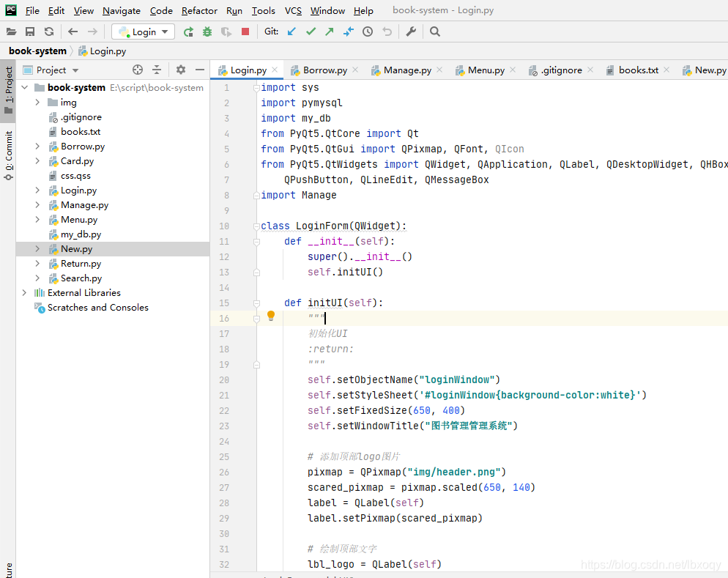This screenshot has height=578, width=728.
Task: Open Scratches and Consoles node
Action: tap(98, 308)
